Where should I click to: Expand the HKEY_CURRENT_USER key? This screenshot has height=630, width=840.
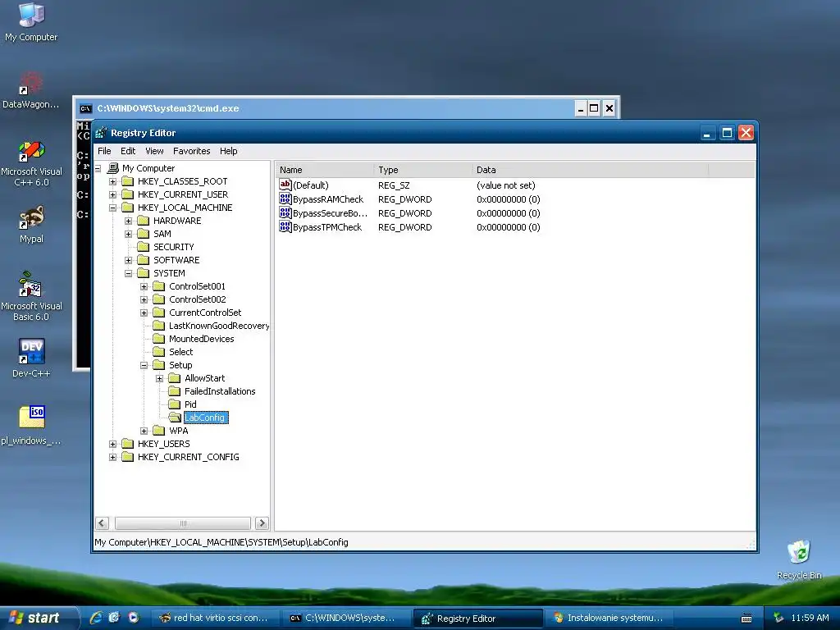coord(112,194)
